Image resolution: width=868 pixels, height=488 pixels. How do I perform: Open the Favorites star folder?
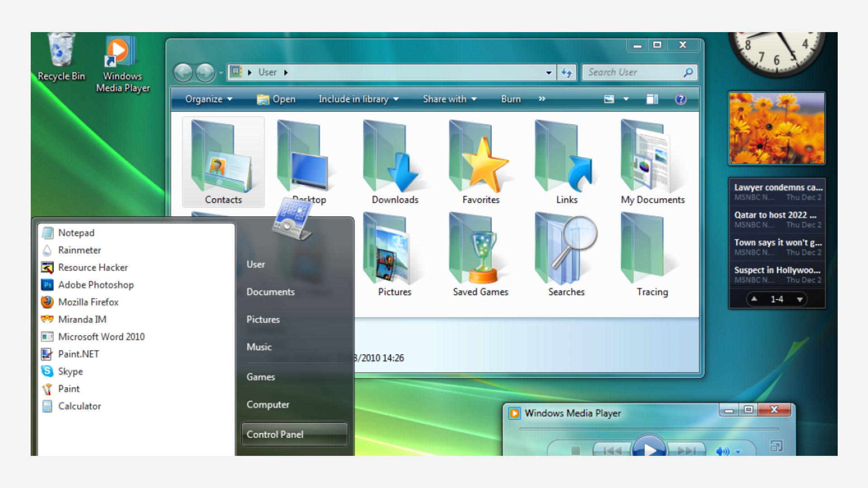click(x=481, y=162)
